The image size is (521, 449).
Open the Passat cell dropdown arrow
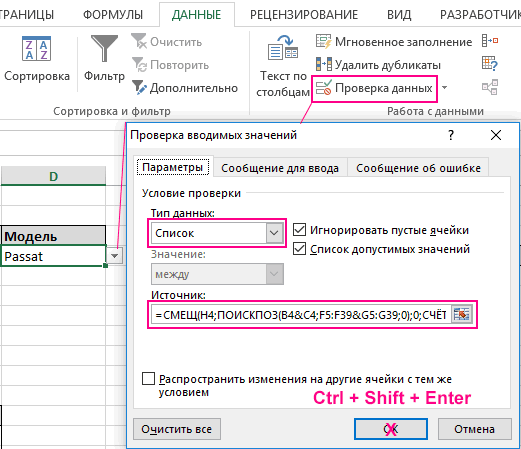click(115, 256)
